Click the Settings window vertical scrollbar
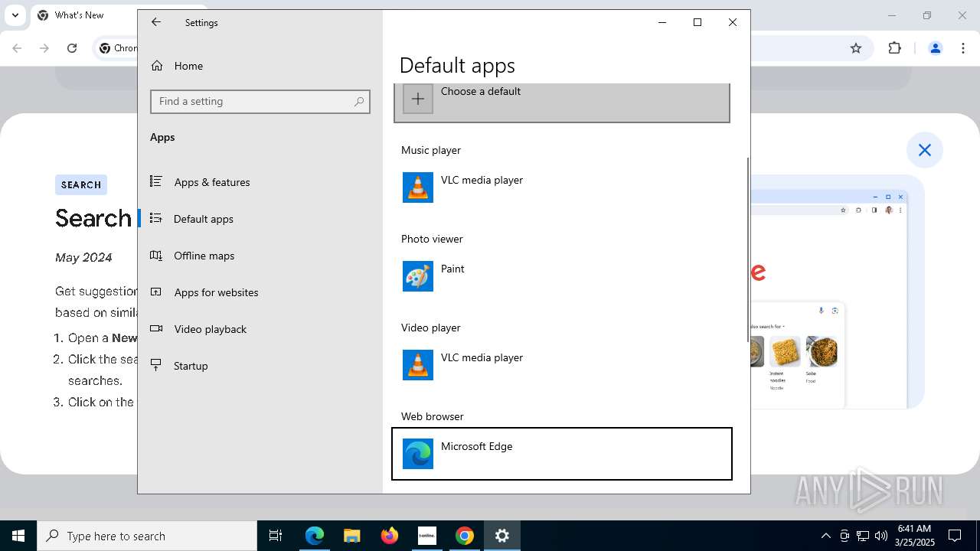The width and height of the screenshot is (980, 551). [x=748, y=249]
